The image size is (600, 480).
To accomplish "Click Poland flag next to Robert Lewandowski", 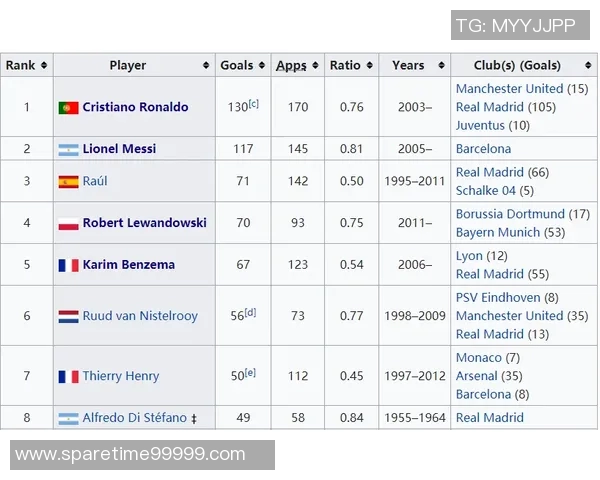I will pos(68,223).
